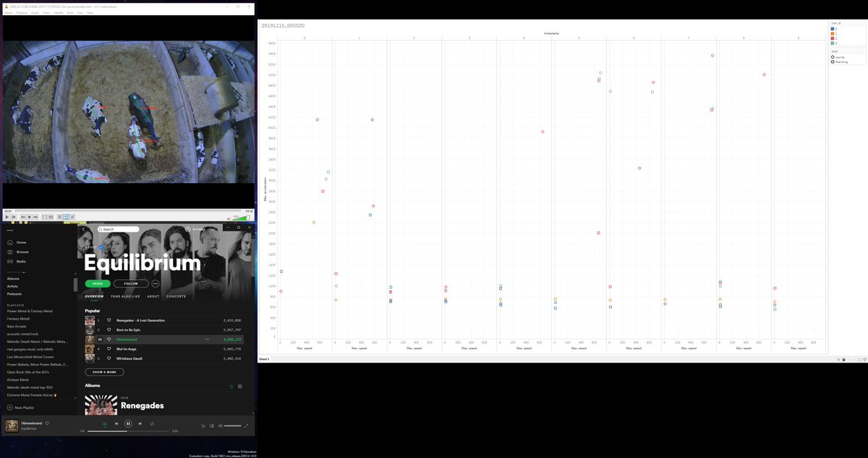Click the Spotify search field
The width and height of the screenshot is (868, 458).
[118, 229]
